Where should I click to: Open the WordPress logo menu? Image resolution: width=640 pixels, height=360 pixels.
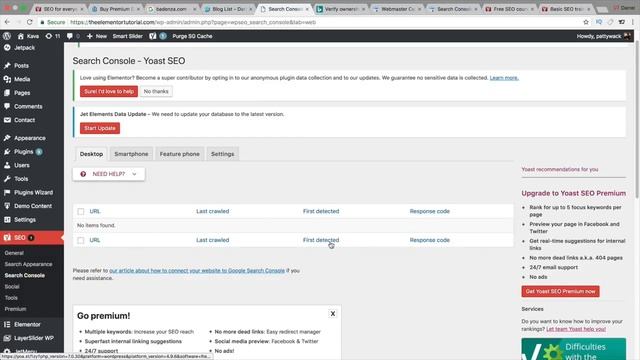click(7, 36)
